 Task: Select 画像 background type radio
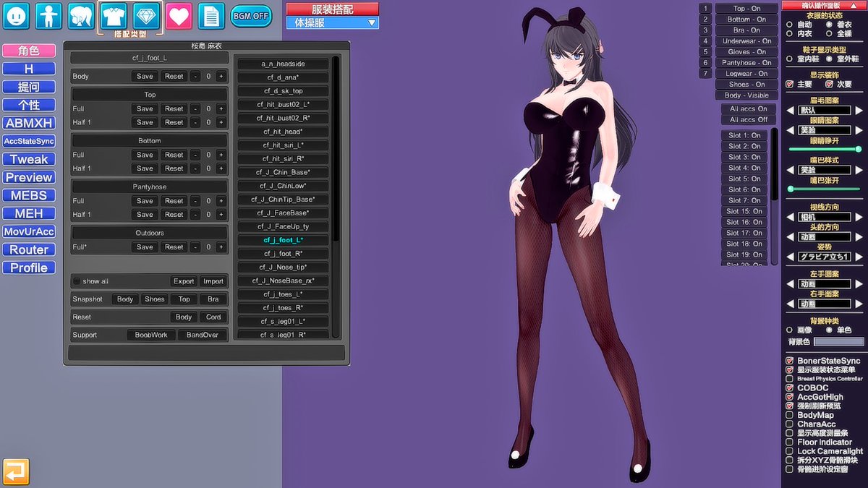point(790,330)
